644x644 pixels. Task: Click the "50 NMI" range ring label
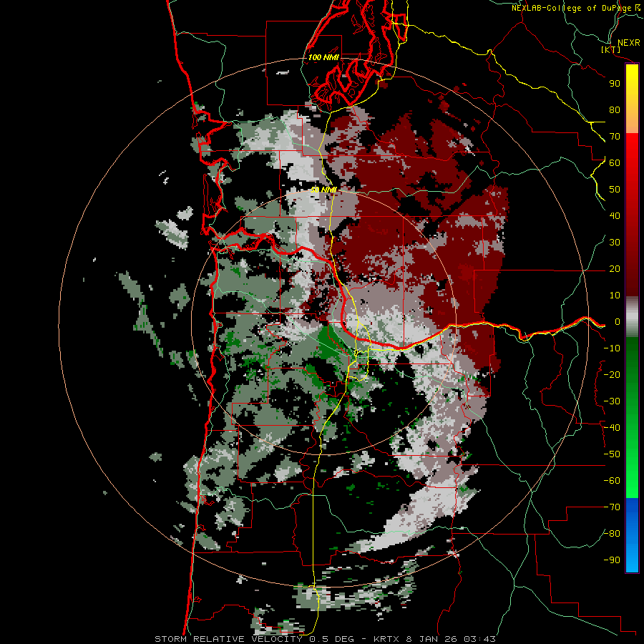pyautogui.click(x=323, y=190)
